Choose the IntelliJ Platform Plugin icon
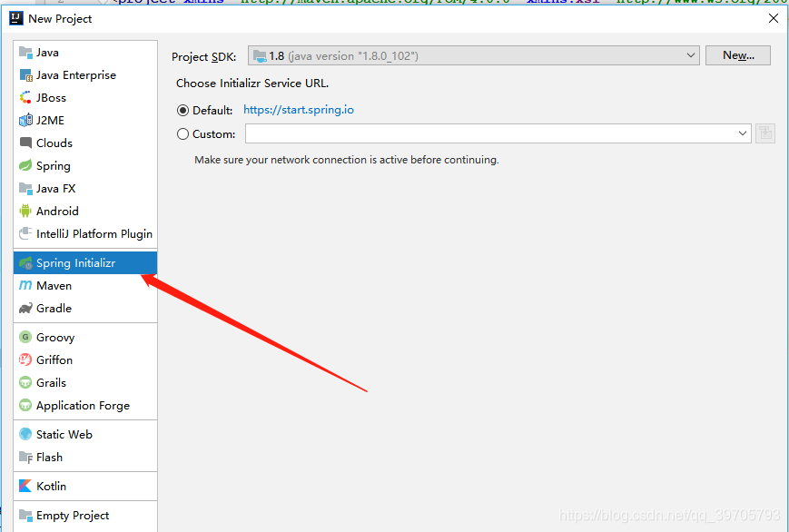Viewport: 789px width, 532px height. [25, 233]
